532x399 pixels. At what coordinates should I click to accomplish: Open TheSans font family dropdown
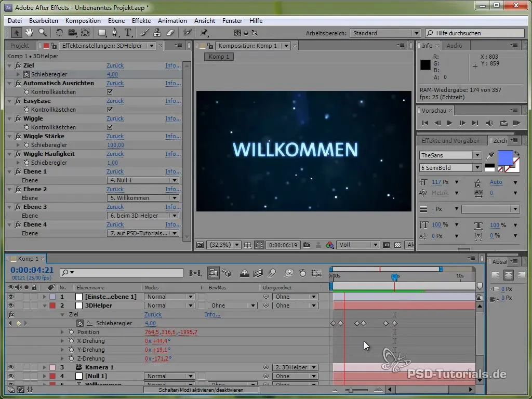tap(450, 155)
